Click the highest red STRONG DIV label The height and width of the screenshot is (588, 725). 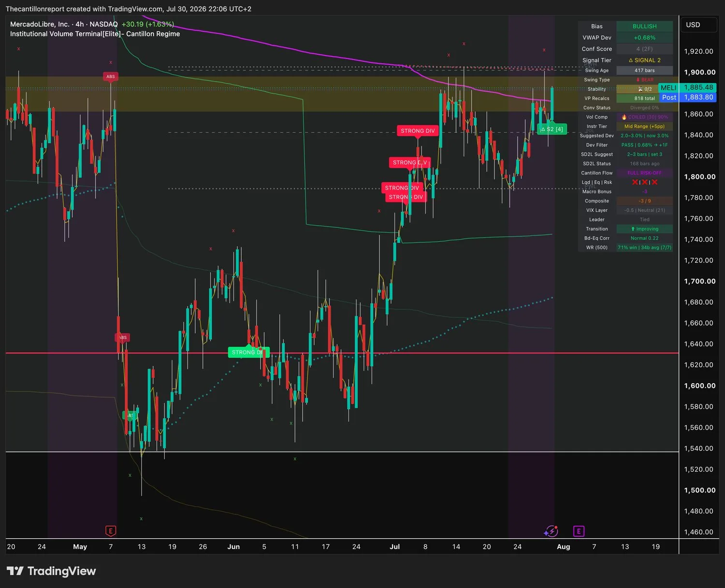[418, 131]
